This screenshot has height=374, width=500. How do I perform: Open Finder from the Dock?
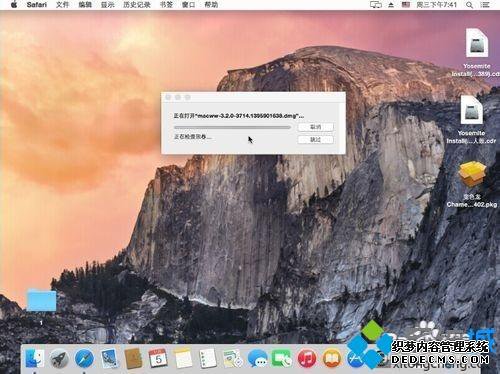35,358
